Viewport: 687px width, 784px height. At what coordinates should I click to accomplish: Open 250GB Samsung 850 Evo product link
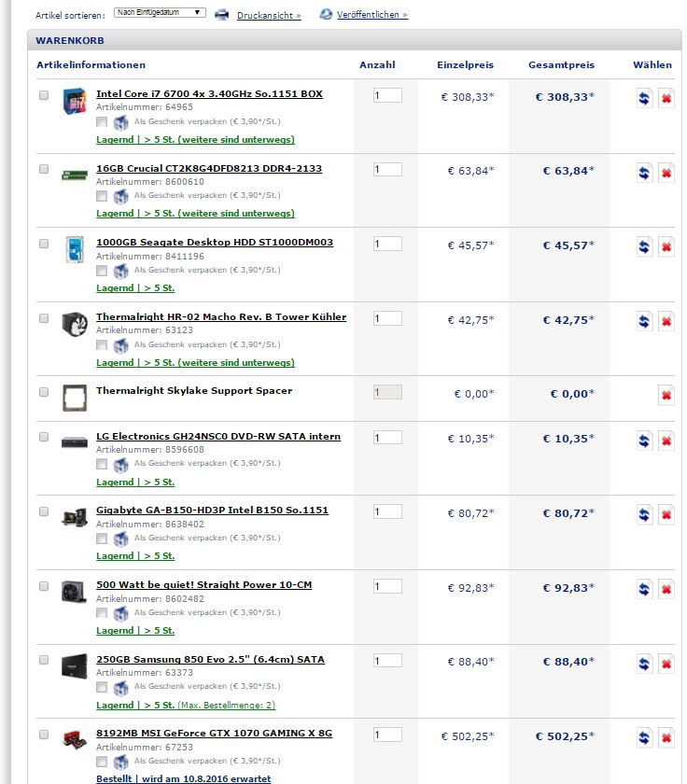click(211, 659)
